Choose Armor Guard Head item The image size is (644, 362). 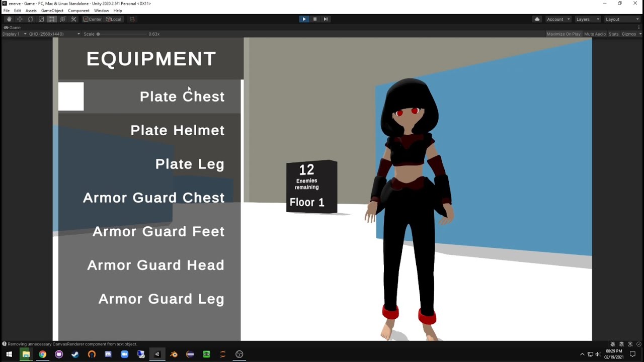point(149,265)
